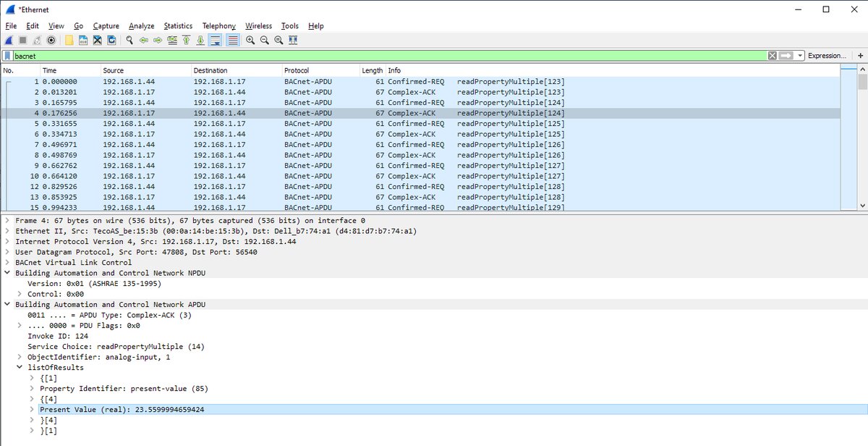The height and width of the screenshot is (446, 868).
Task: Click the Find a packet magnifier icon
Action: point(130,40)
